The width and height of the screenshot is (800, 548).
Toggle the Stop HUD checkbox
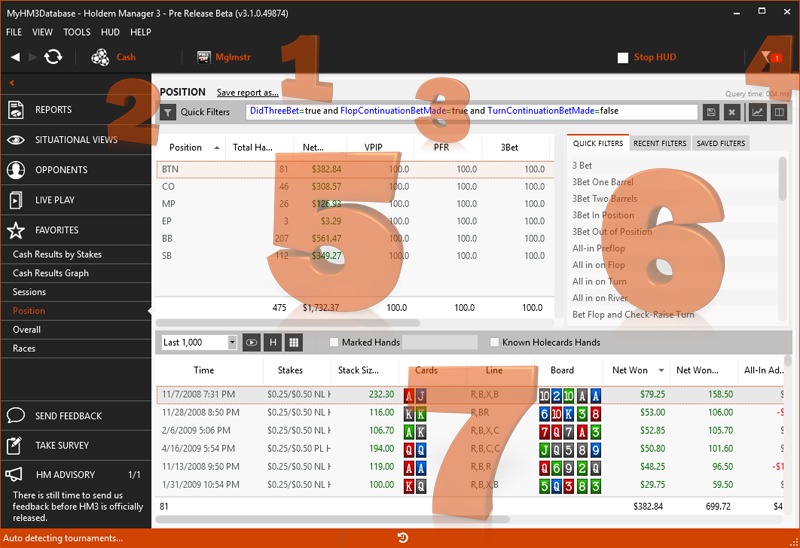(x=622, y=58)
